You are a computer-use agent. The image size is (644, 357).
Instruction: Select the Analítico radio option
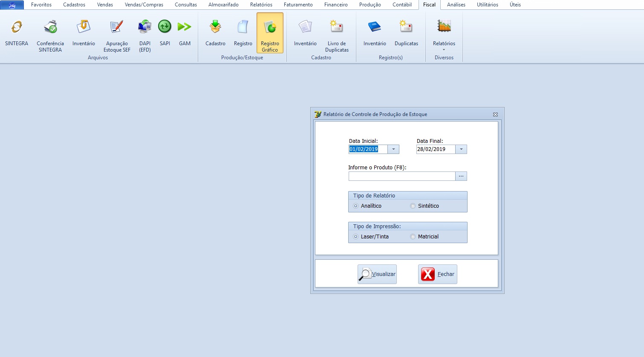coord(356,206)
